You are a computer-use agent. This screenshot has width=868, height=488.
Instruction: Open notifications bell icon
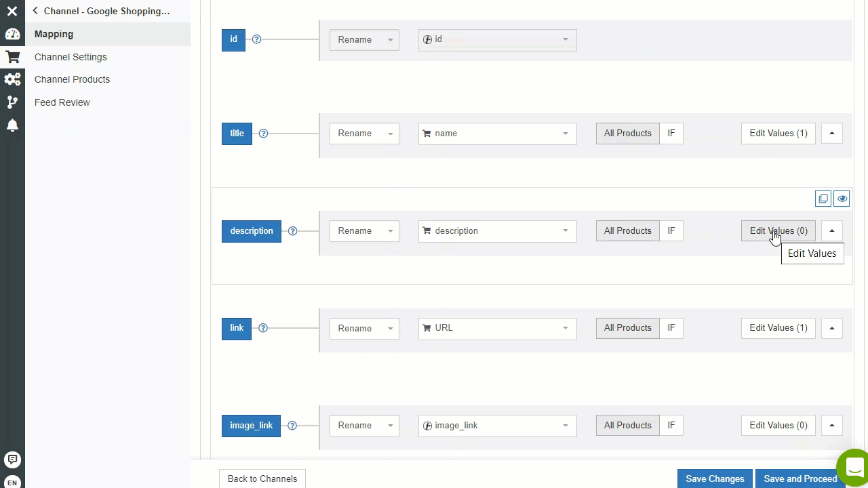point(12,125)
